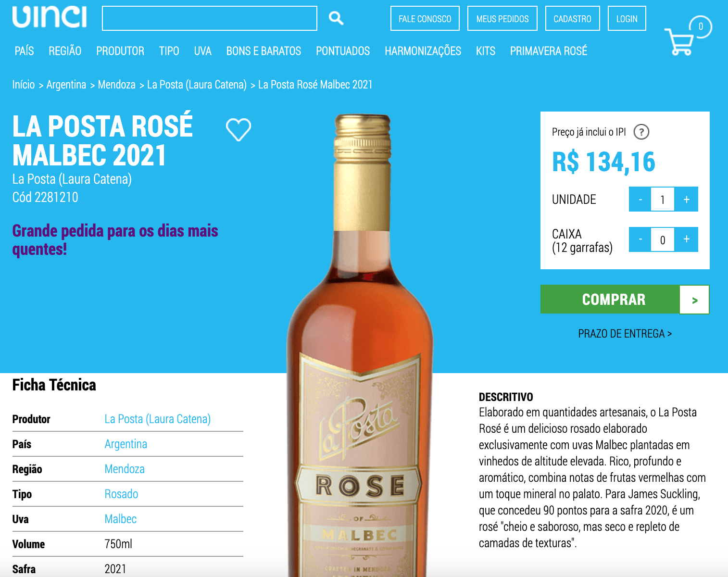This screenshot has height=577, width=728.
Task: Increase the Caixa quantity
Action: click(x=686, y=239)
